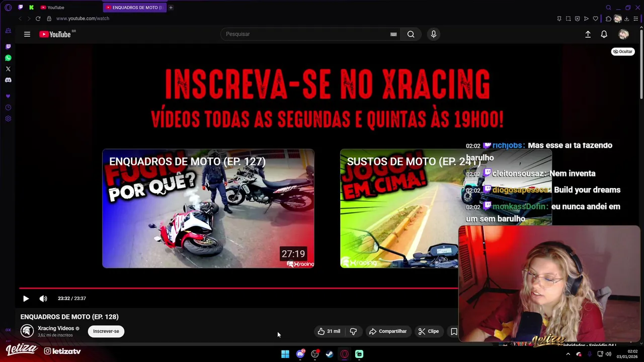Start voice search with the microphone

click(x=434, y=34)
